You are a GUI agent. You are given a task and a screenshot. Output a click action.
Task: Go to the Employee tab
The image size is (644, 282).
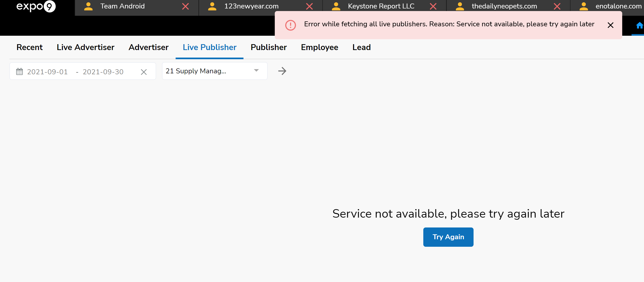pos(319,47)
